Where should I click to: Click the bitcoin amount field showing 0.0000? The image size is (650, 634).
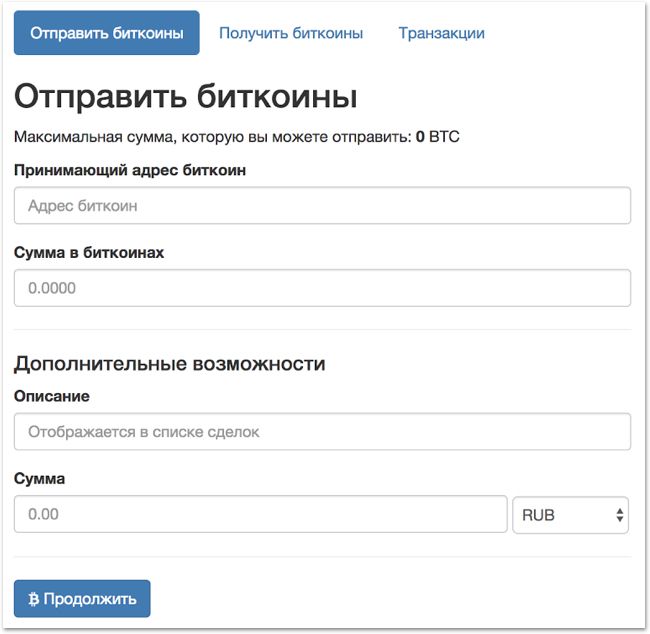click(x=322, y=288)
